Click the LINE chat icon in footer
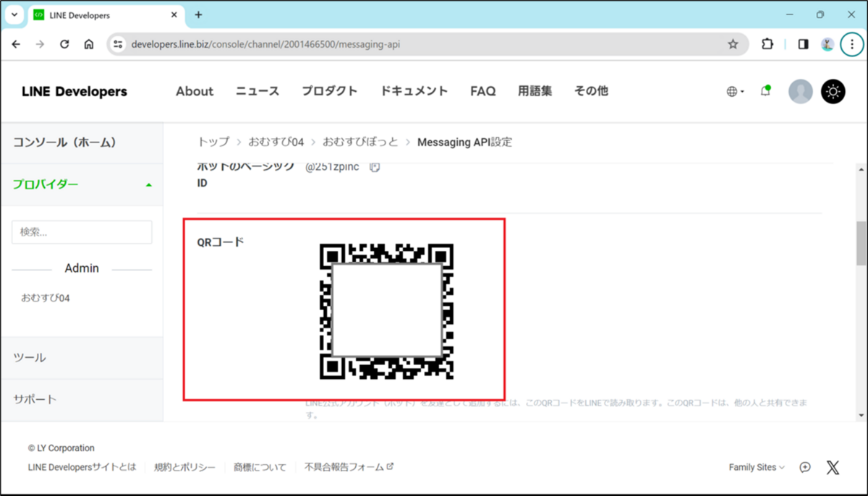The image size is (868, 496). pos(805,467)
